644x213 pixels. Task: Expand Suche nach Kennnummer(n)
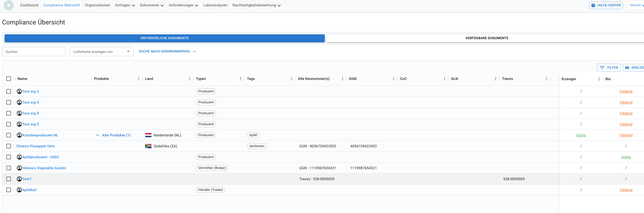tap(167, 51)
